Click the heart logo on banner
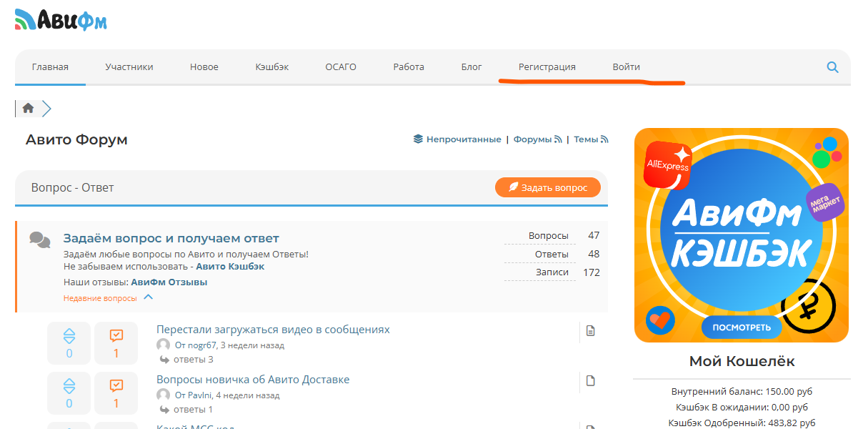The height and width of the screenshot is (429, 868). (660, 321)
